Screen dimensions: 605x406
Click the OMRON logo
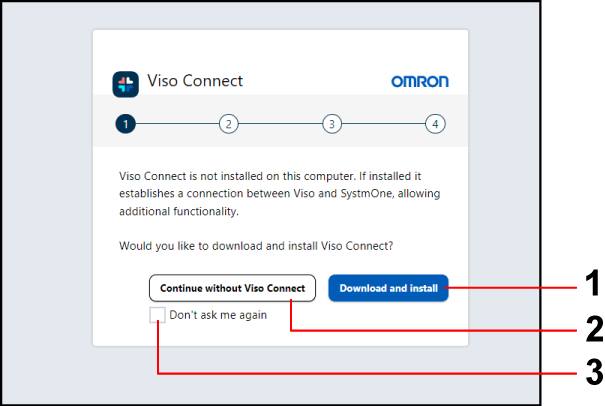coord(420,82)
